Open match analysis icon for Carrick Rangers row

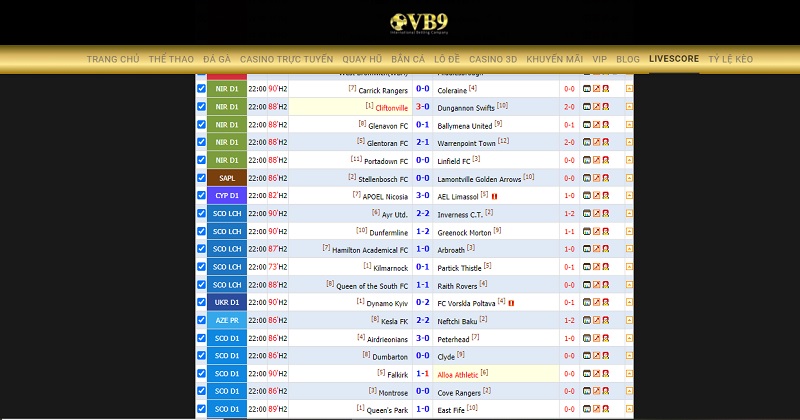click(587, 89)
